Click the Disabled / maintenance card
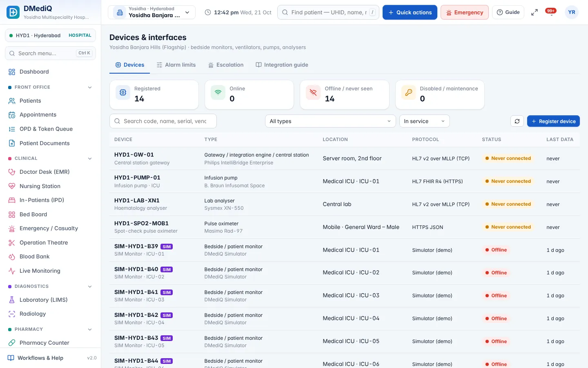Viewport: 588px width, 368px height. (440, 94)
